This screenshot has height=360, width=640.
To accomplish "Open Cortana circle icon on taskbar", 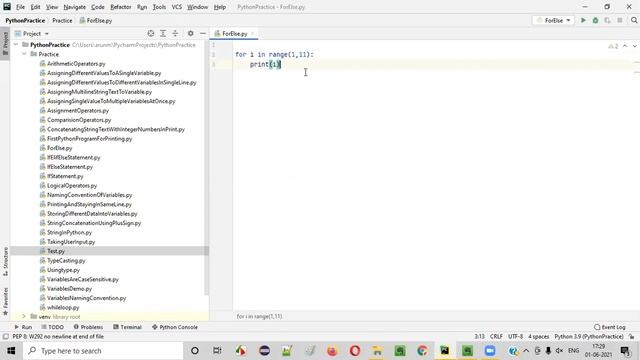I will 195,351.
